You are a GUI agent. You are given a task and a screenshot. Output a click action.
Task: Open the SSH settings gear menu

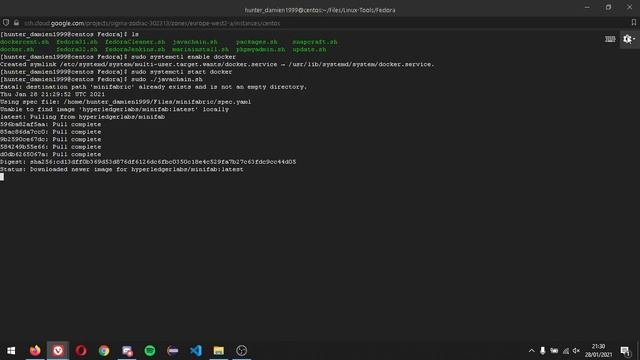(629, 39)
